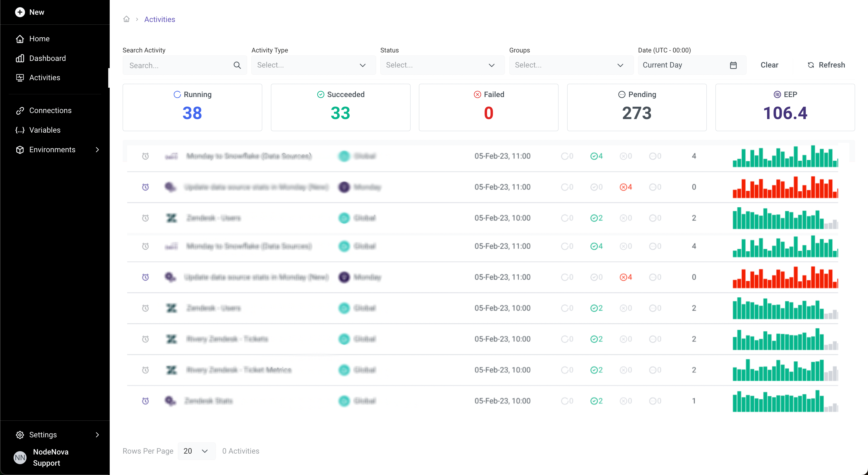This screenshot has height=475, width=868.
Task: Click the home breadcrumb icon
Action: pyautogui.click(x=126, y=19)
